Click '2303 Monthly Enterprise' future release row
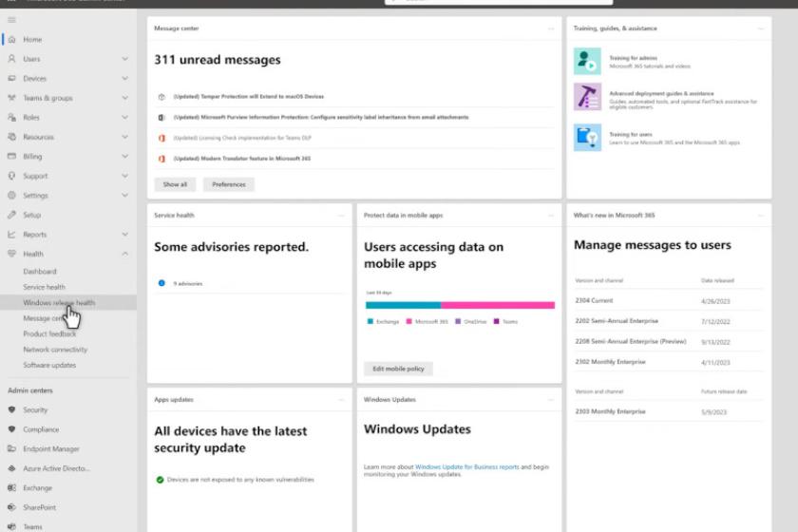 668,411
